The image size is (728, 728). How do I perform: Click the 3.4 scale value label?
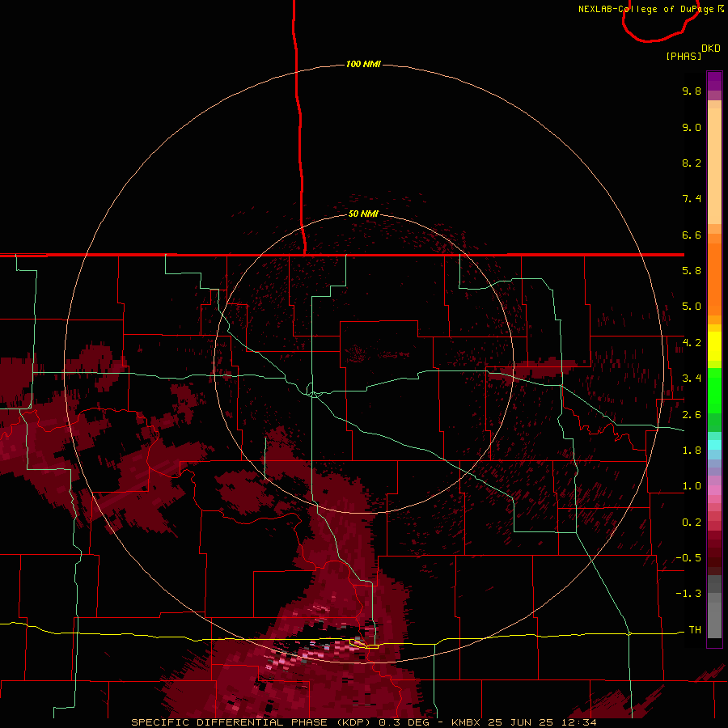(x=692, y=379)
